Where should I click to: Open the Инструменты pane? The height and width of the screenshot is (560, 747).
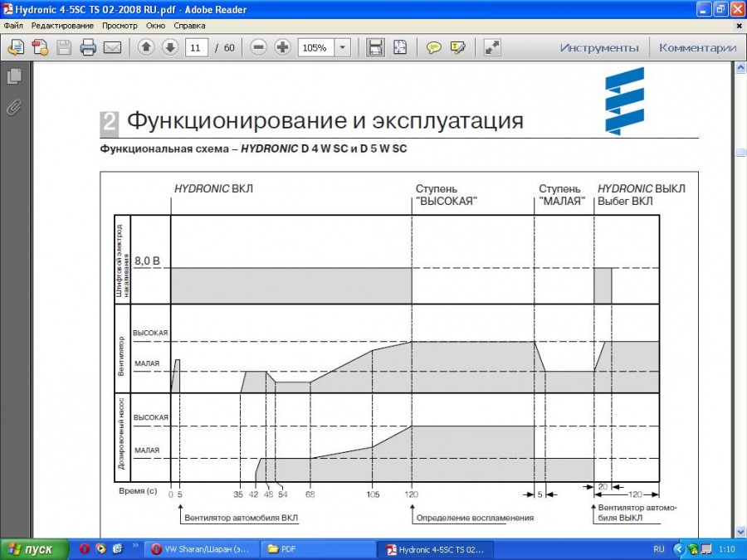point(599,47)
